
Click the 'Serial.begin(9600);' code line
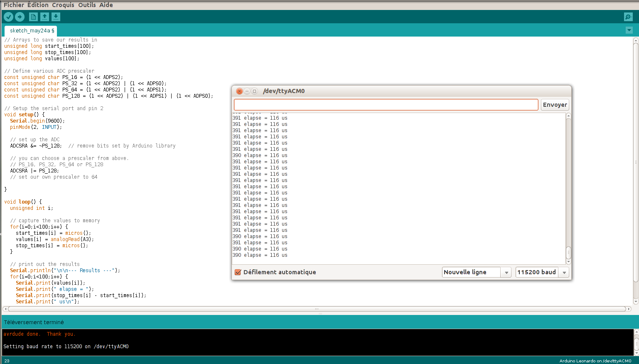(x=37, y=121)
